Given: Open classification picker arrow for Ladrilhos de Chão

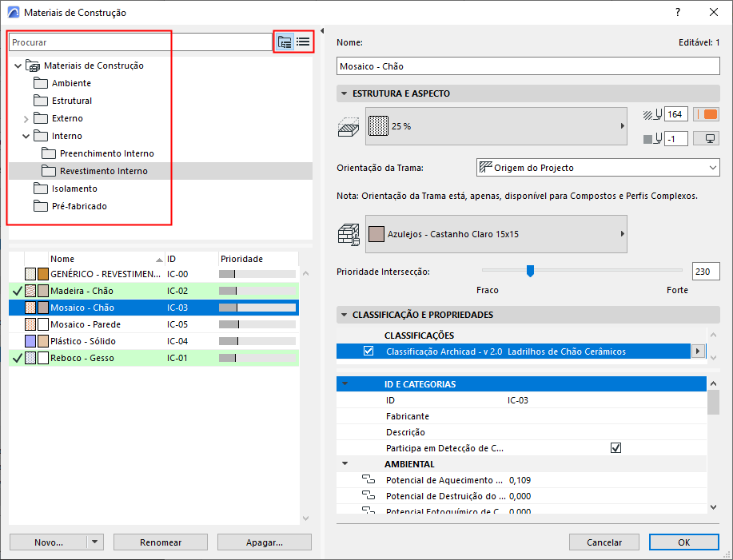Looking at the screenshot, I should coord(698,351).
